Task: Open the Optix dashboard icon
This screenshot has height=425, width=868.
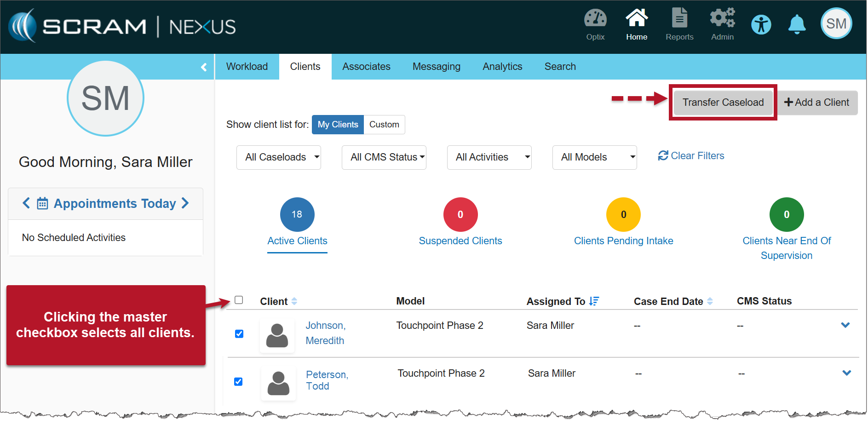Action: [595, 19]
